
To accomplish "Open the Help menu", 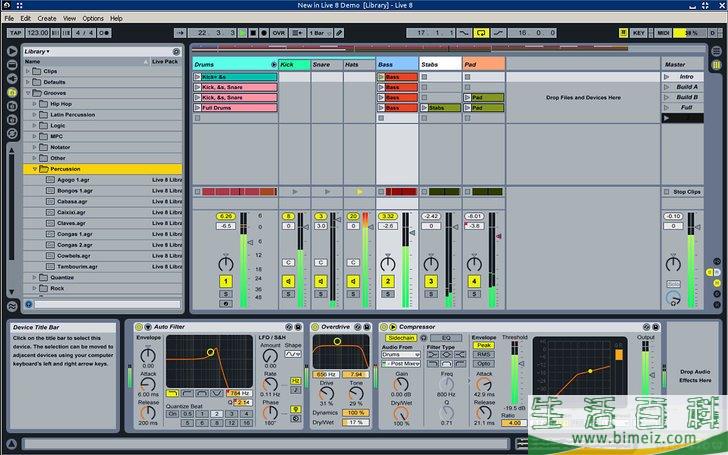I will click(x=117, y=19).
